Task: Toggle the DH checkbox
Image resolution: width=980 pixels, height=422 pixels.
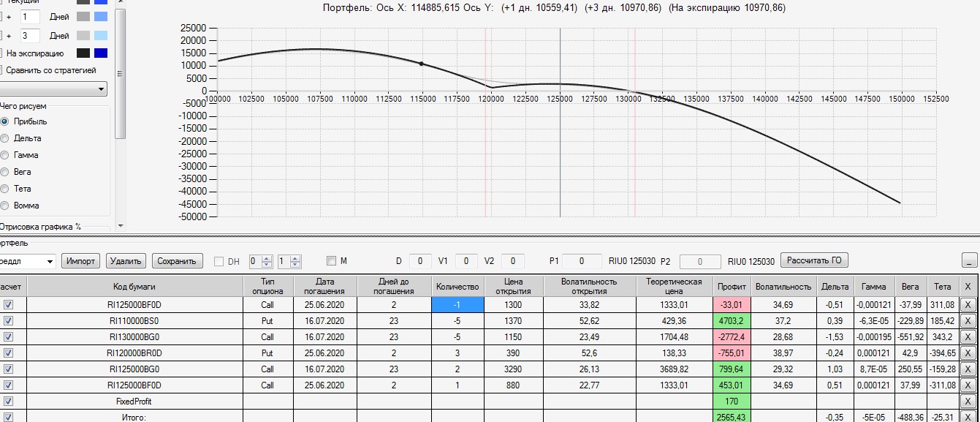Action: (219, 261)
